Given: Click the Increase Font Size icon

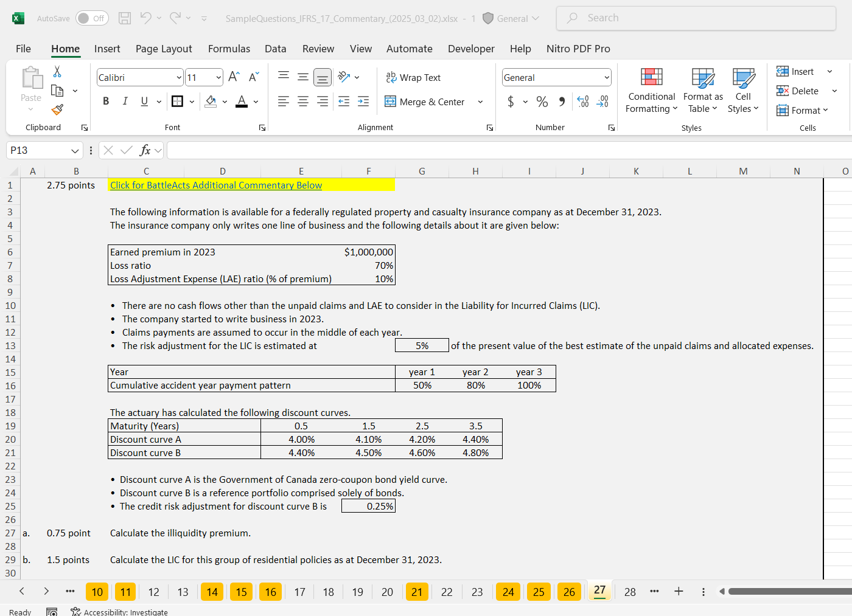Looking at the screenshot, I should (234, 77).
